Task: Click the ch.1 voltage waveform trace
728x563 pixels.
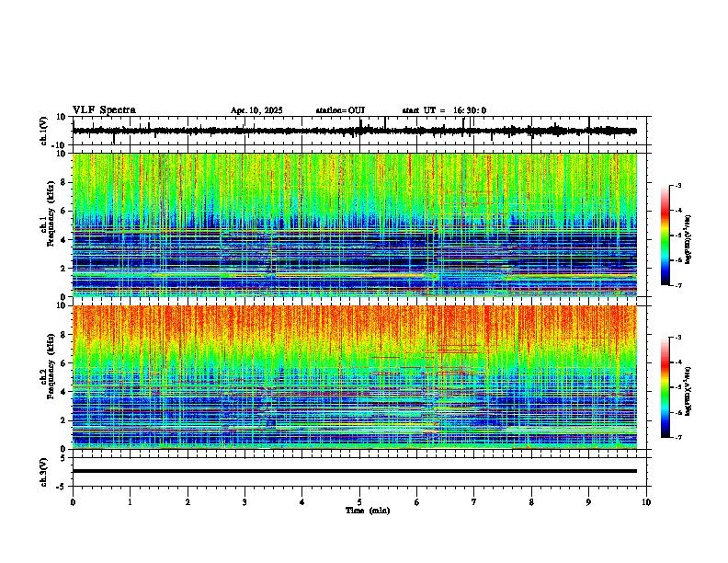Action: tap(354, 131)
